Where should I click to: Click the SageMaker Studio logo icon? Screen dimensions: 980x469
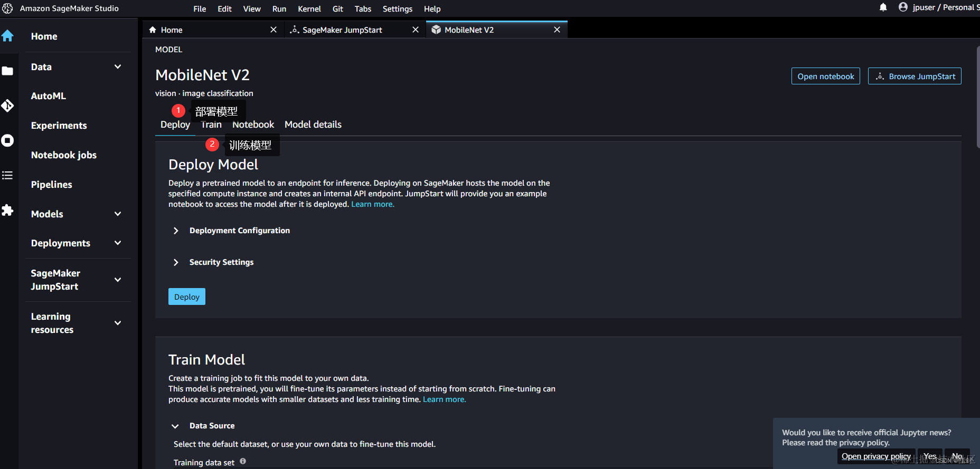click(x=7, y=8)
